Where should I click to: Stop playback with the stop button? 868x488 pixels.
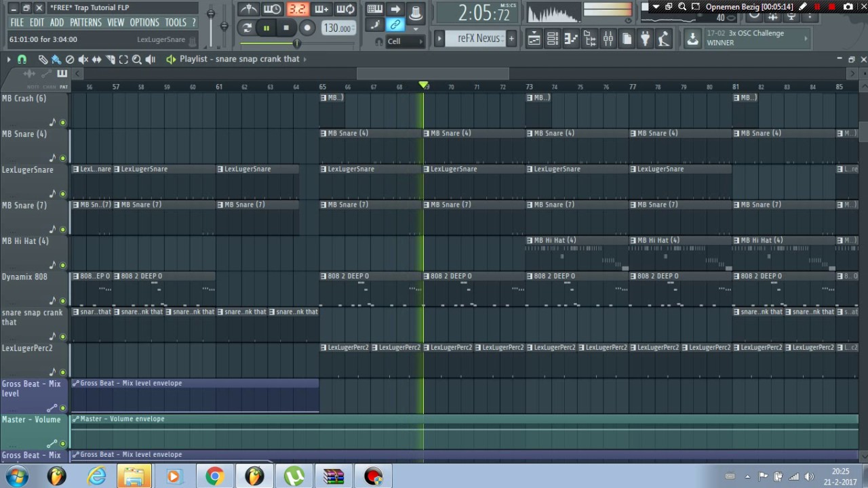(286, 28)
